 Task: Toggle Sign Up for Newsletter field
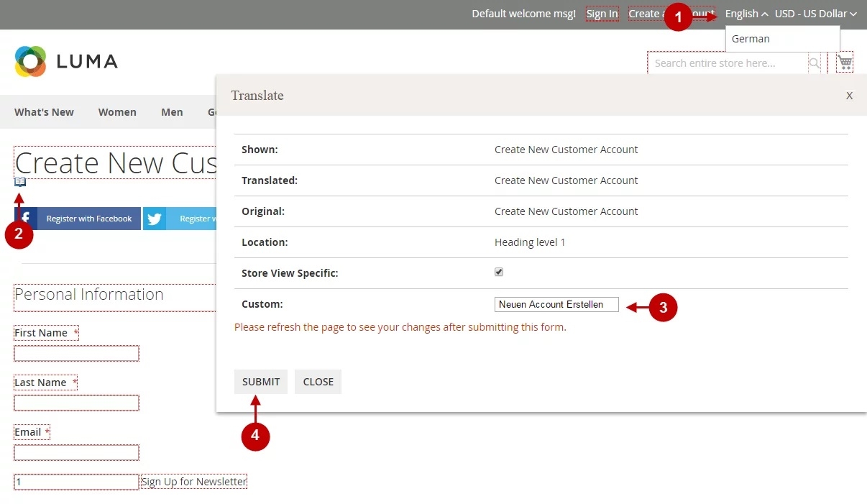point(76,482)
